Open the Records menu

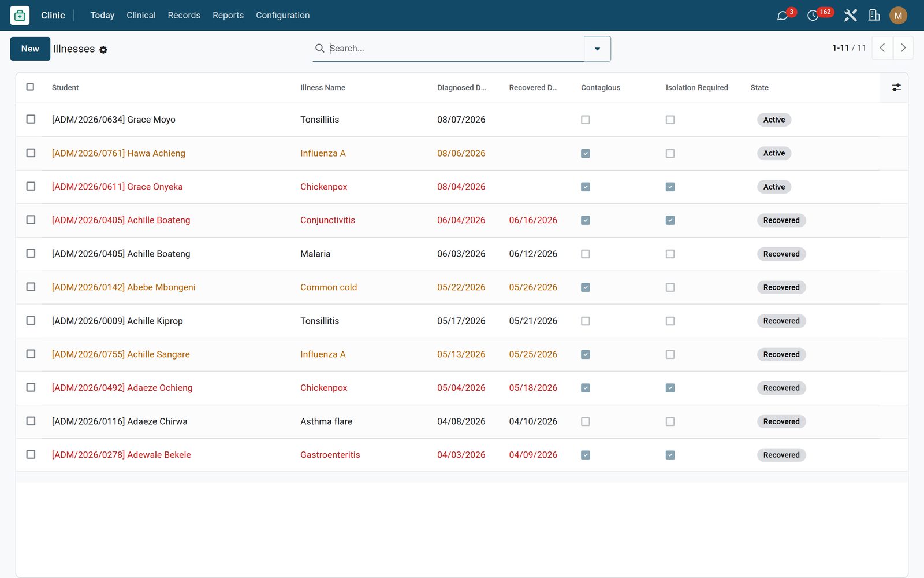(184, 16)
